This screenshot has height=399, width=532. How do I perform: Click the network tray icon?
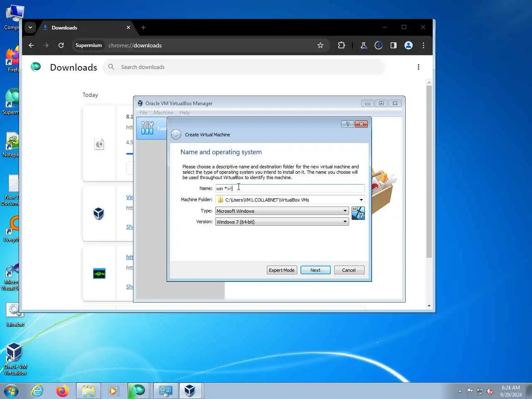(x=480, y=391)
